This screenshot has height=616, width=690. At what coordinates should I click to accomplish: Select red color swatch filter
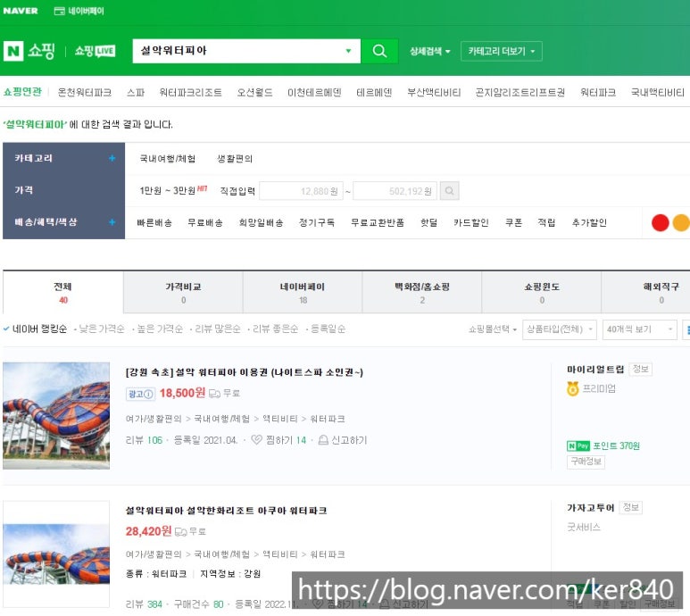pos(660,222)
